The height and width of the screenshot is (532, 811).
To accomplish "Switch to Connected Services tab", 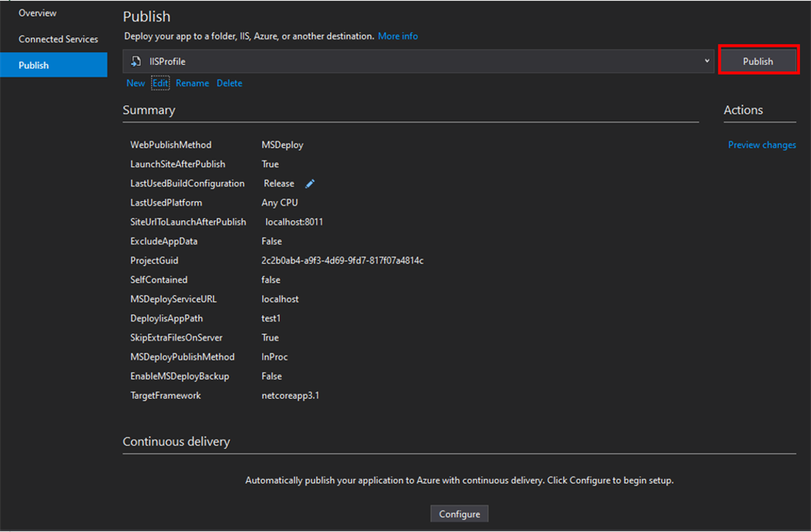I will pyautogui.click(x=58, y=39).
